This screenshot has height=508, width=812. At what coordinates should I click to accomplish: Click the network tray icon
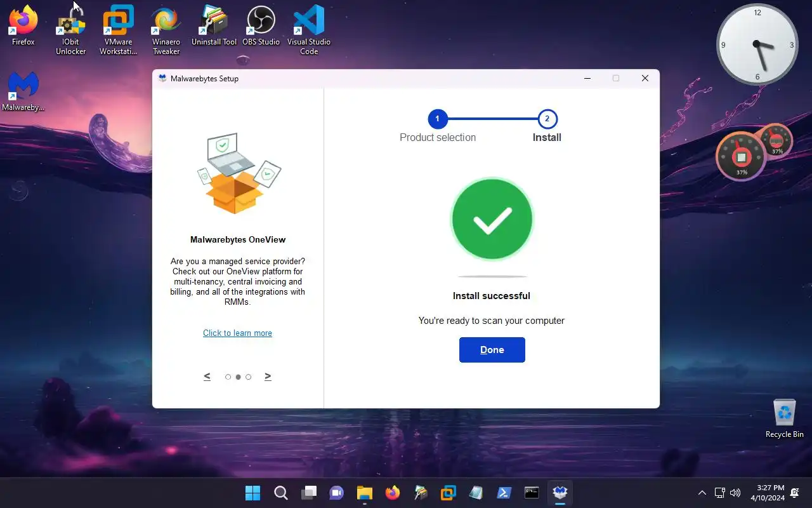pyautogui.click(x=719, y=493)
